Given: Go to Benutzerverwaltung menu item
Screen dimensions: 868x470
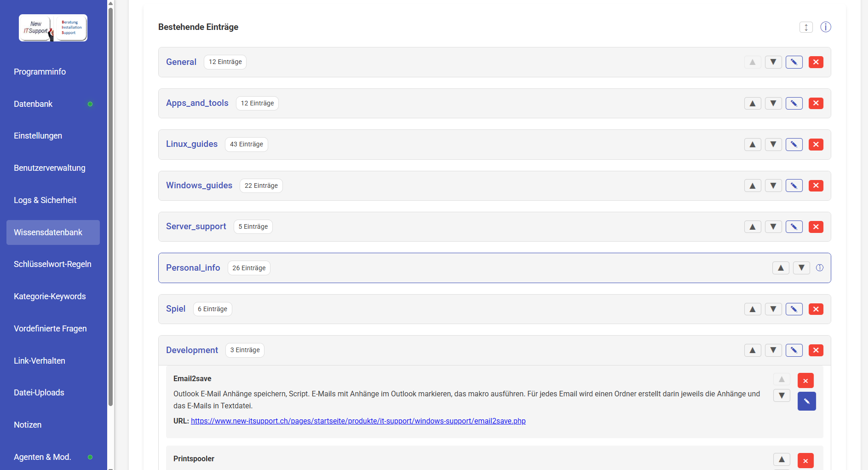Looking at the screenshot, I should click(x=50, y=168).
